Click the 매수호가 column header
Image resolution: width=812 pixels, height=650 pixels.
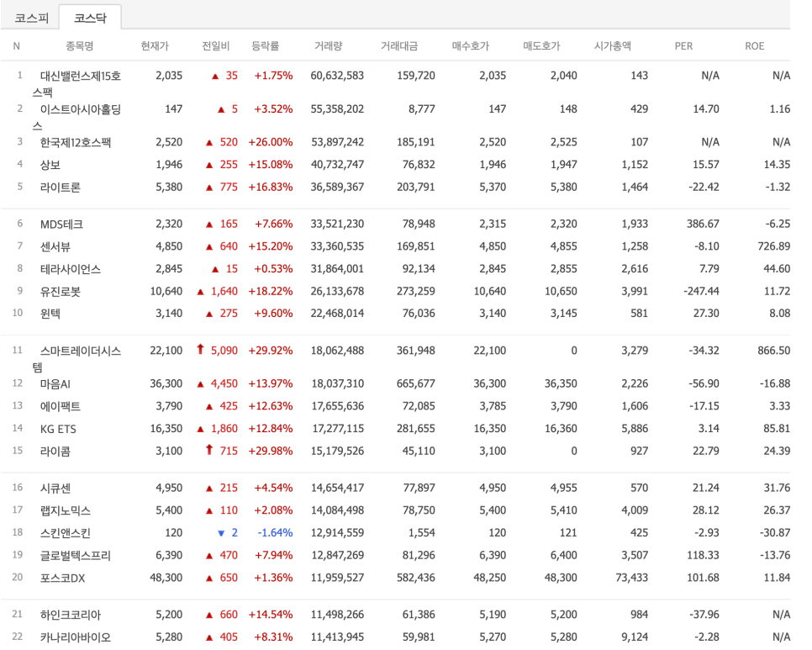click(x=470, y=46)
